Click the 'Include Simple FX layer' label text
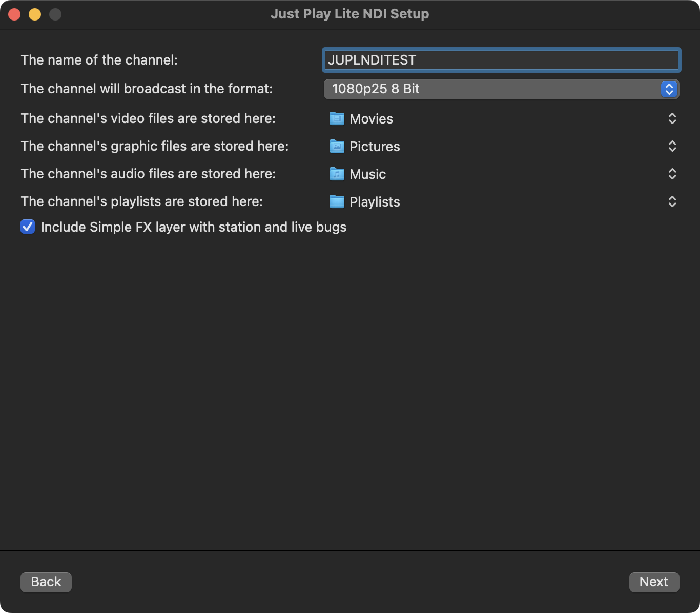700x613 pixels. (193, 227)
